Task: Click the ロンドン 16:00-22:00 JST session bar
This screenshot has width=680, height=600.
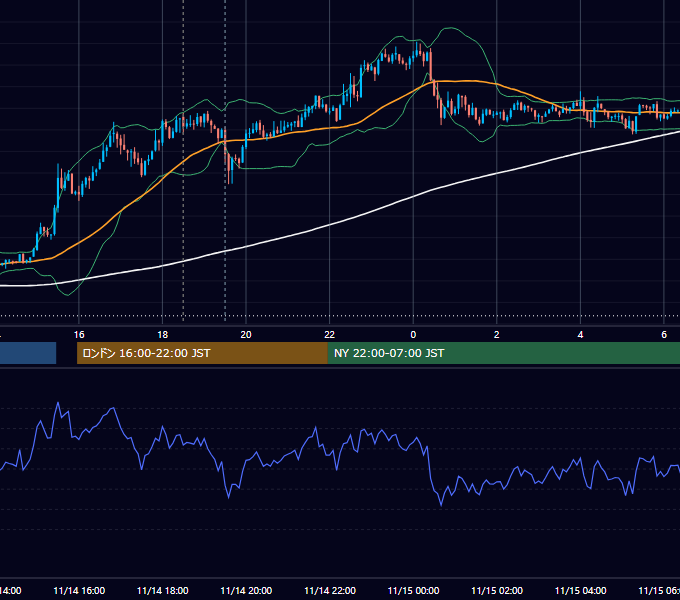Action: pos(202,353)
